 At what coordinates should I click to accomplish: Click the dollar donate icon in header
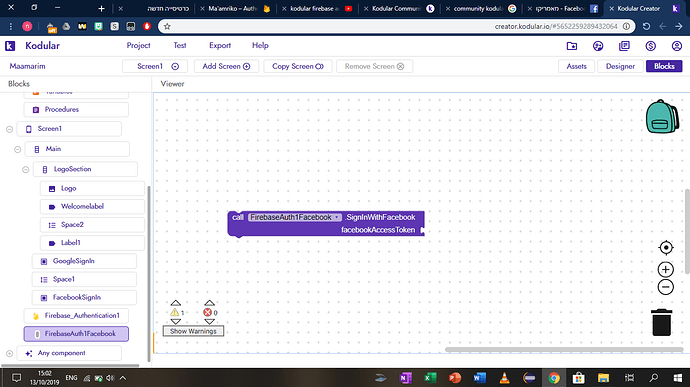650,46
